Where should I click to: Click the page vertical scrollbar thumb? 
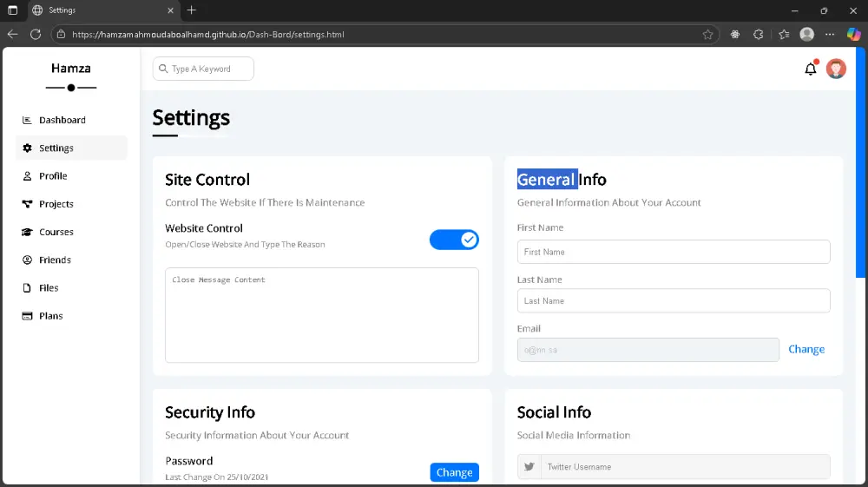860,162
